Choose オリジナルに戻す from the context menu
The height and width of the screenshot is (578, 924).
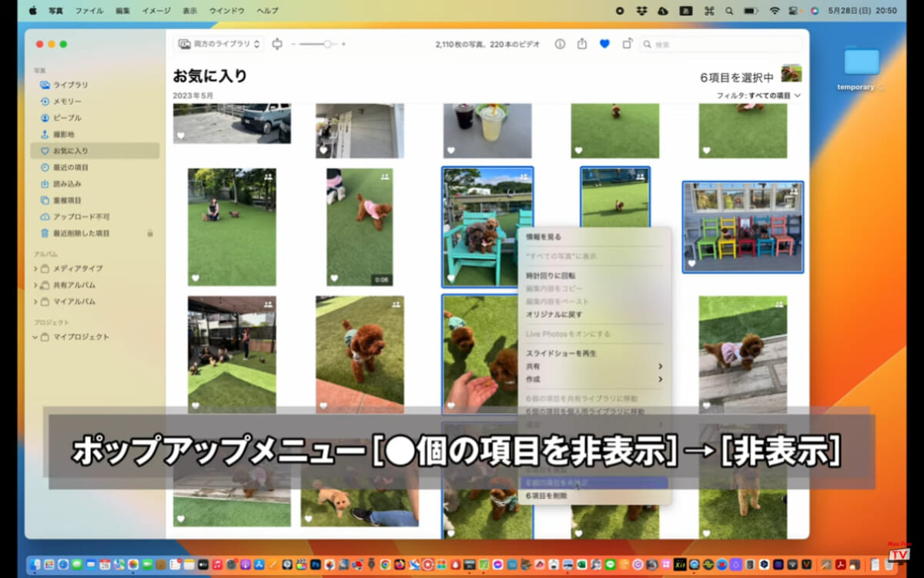click(x=594, y=314)
